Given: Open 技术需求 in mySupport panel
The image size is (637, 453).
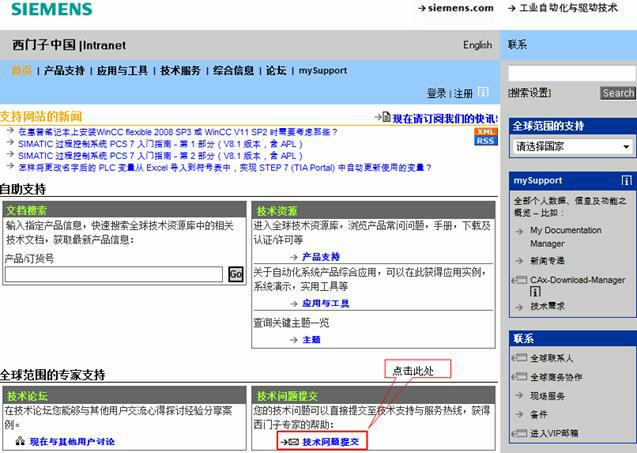Looking at the screenshot, I should [547, 306].
